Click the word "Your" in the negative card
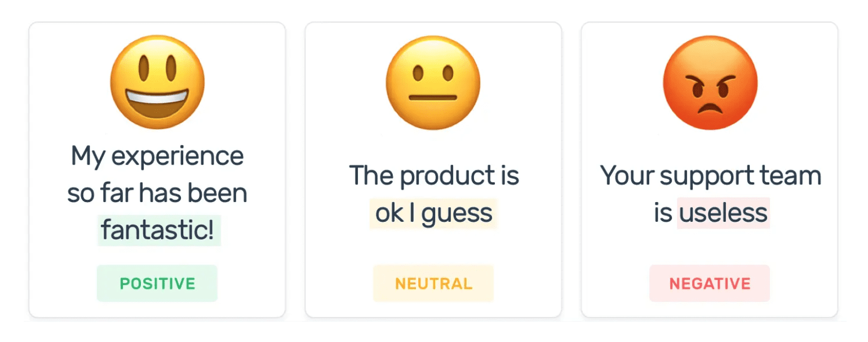 [x=627, y=176]
